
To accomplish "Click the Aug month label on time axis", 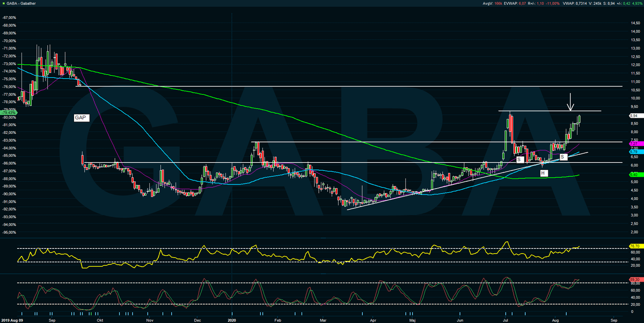I will coord(555,319).
